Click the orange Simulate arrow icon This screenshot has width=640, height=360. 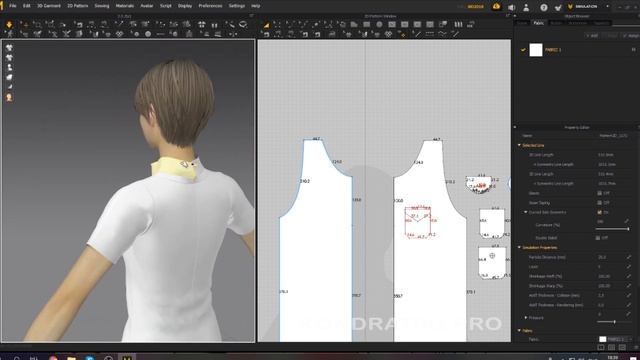(9, 24)
